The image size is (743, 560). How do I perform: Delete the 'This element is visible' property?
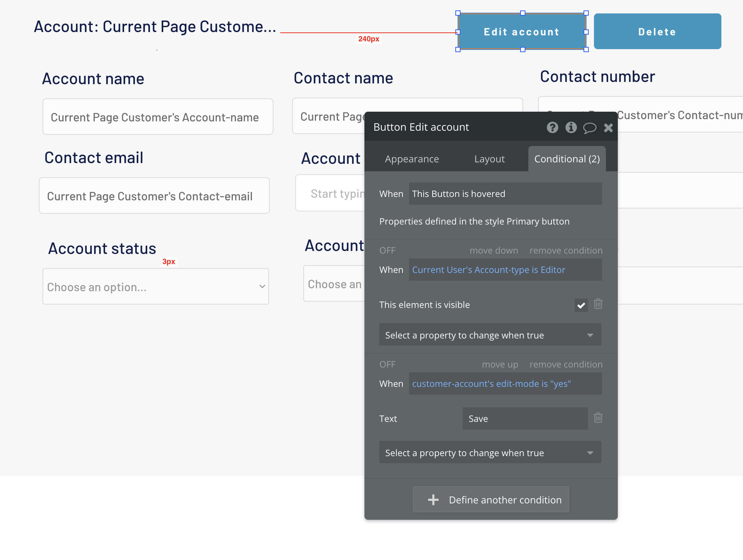click(598, 304)
